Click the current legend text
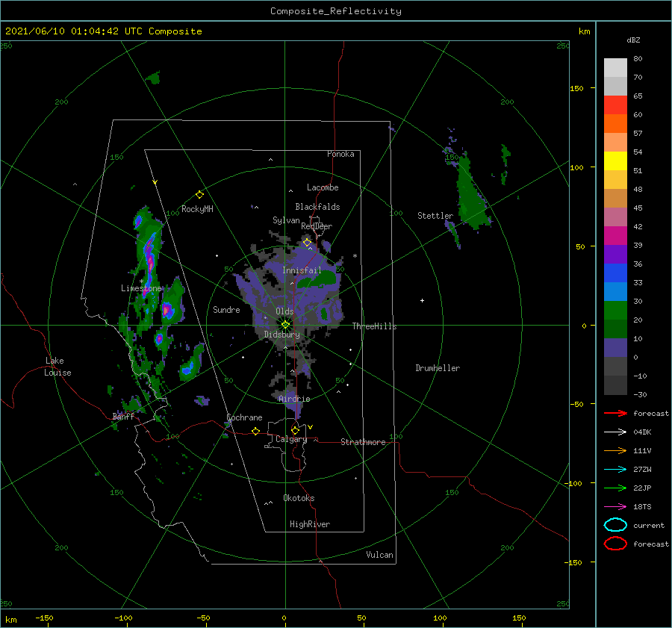 coord(649,525)
